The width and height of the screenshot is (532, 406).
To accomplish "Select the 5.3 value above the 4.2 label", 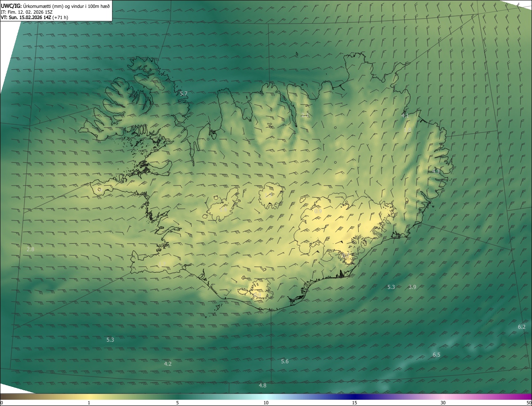I will pyautogui.click(x=110, y=340).
